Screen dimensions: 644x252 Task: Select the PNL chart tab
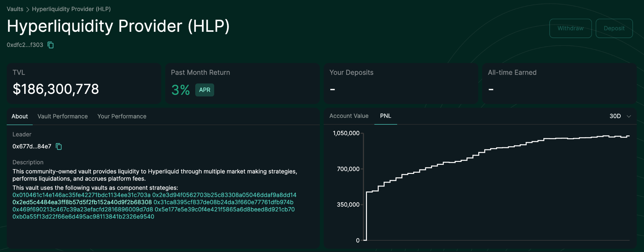pos(386,116)
